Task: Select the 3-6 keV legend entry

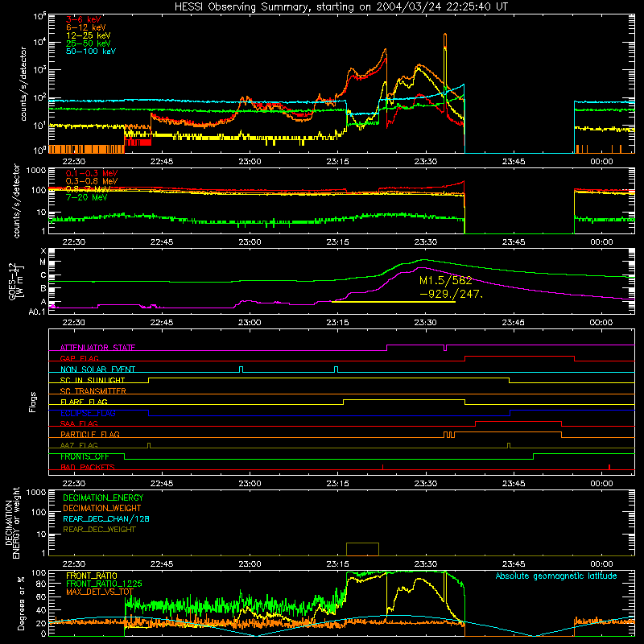Action: 84,19
